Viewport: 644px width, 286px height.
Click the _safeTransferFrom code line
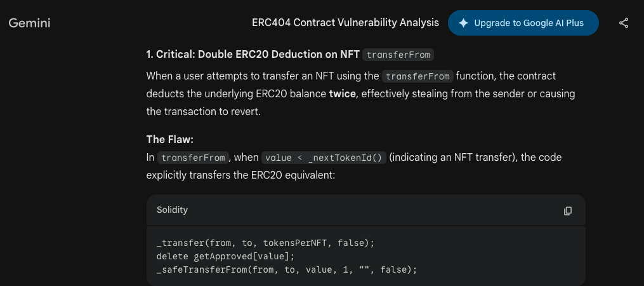pyautogui.click(x=287, y=269)
